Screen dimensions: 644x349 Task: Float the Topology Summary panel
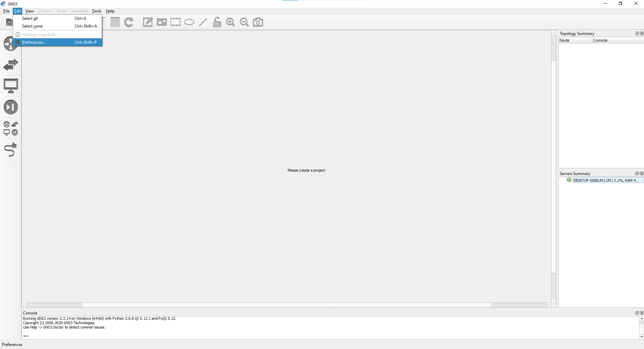coord(637,34)
